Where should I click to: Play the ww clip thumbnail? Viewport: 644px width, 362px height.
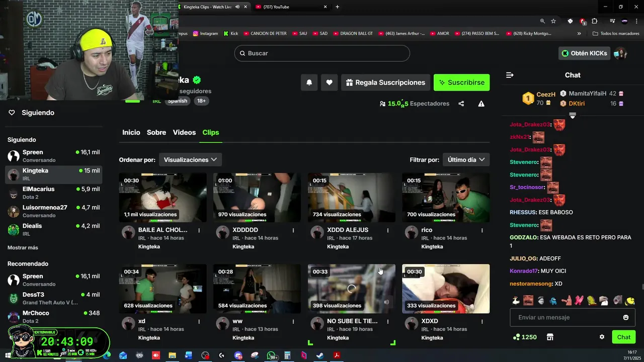tap(257, 289)
